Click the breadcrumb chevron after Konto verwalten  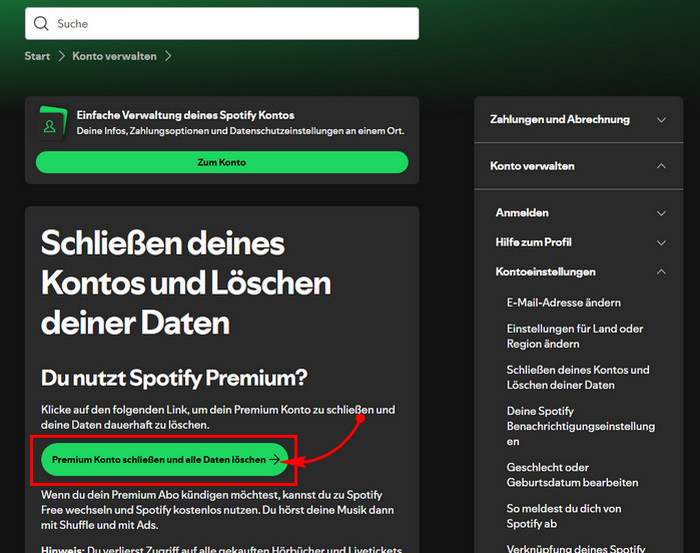[168, 56]
